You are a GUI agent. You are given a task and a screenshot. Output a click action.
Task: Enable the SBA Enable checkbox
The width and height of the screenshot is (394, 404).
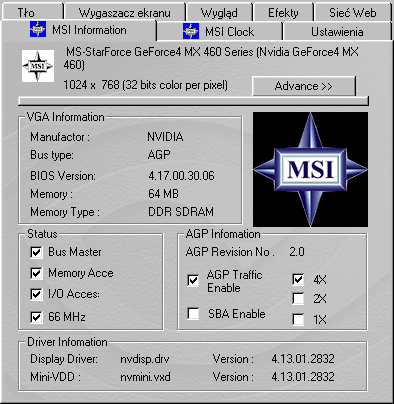pyautogui.click(x=193, y=313)
